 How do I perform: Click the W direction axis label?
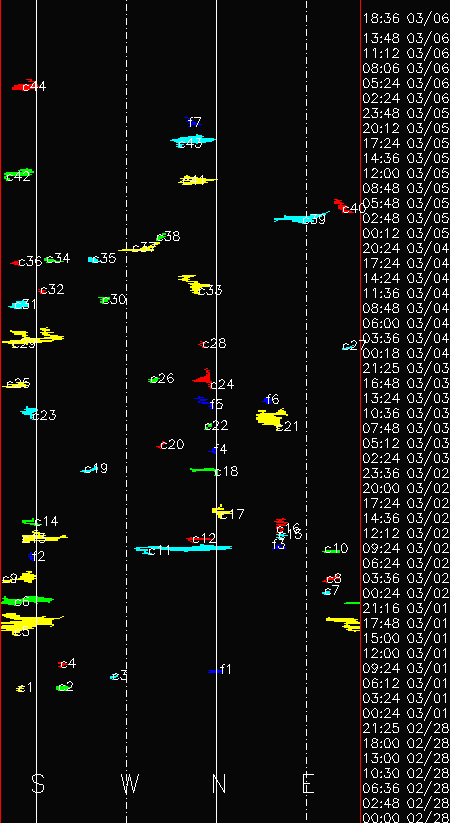pos(130,784)
